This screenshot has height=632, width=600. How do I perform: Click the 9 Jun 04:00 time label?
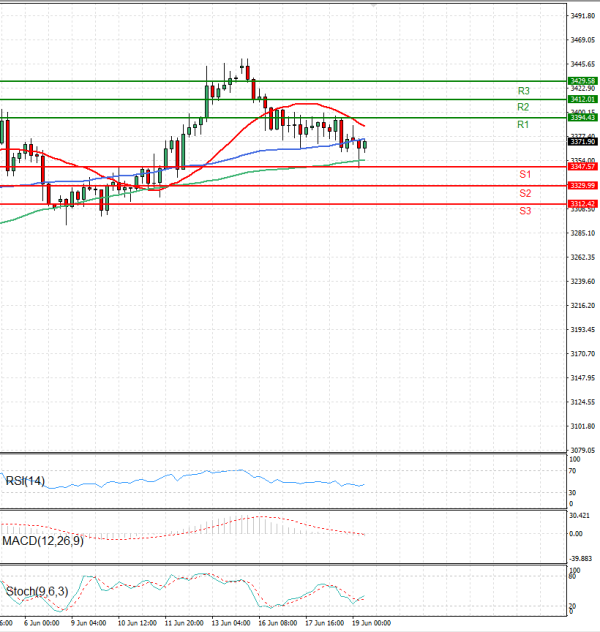click(89, 622)
